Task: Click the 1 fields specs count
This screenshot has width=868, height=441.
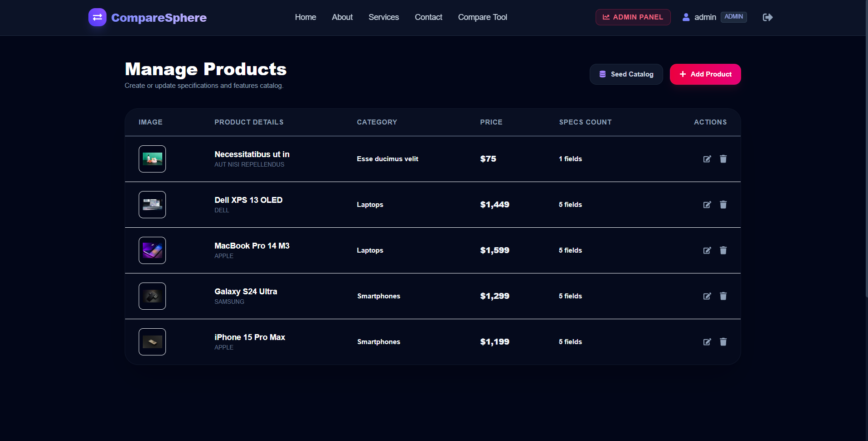Action: (x=570, y=159)
